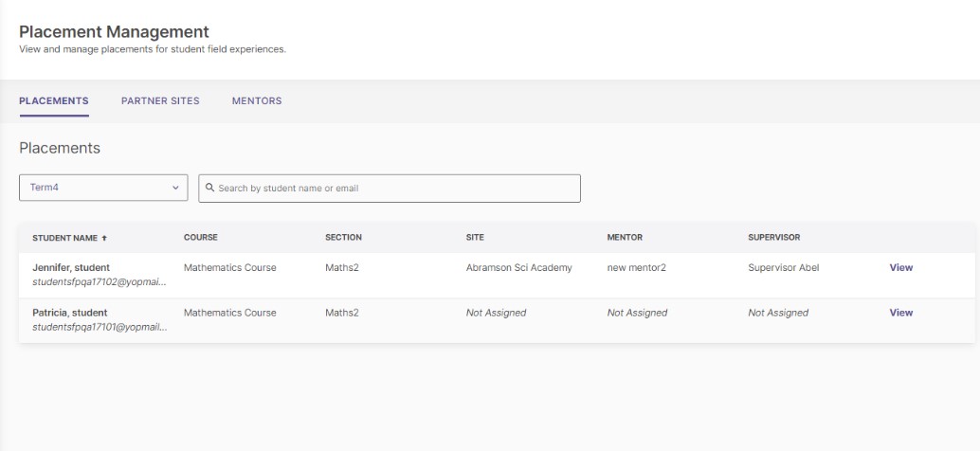Click the chevron arrow in term selector
The image size is (980, 451).
[174, 188]
